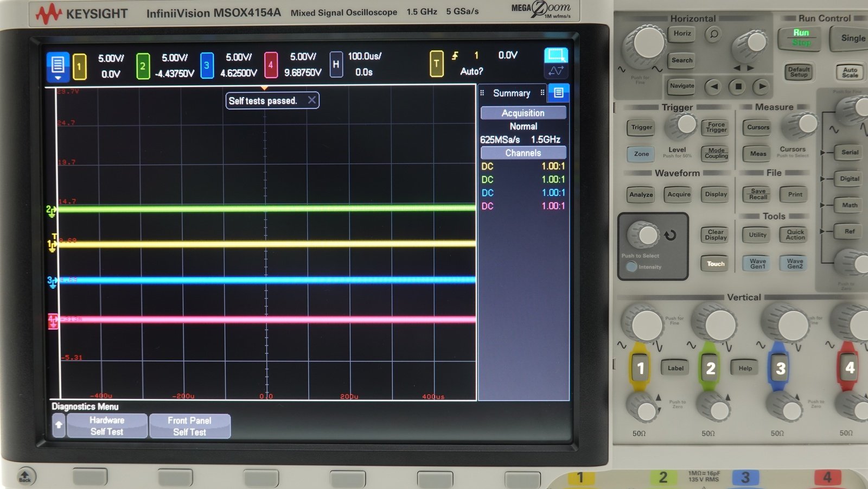The height and width of the screenshot is (489, 868).
Task: Tap the Front Panel Self Test softkey
Action: pos(189,426)
